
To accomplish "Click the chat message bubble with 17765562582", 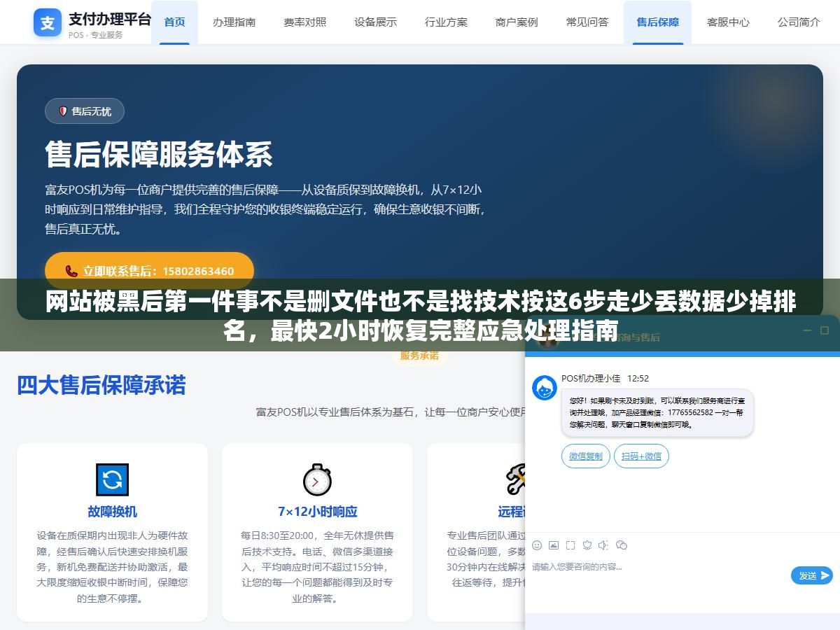I will [x=657, y=413].
